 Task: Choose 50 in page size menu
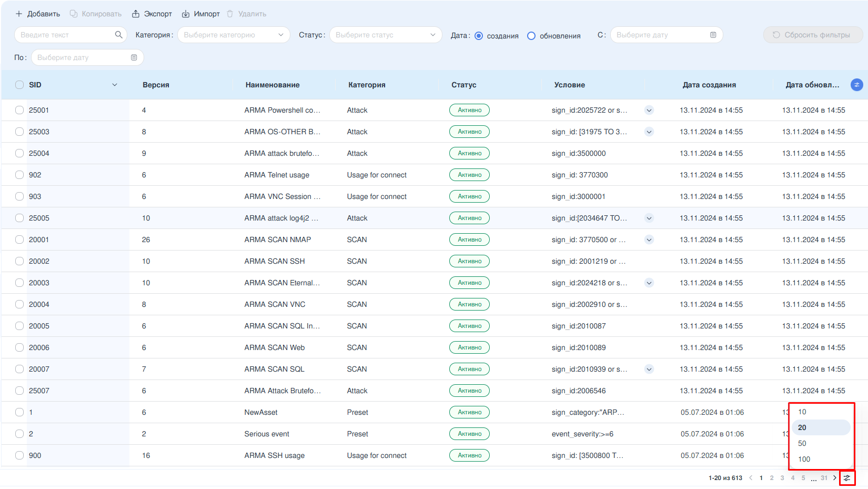pyautogui.click(x=802, y=443)
